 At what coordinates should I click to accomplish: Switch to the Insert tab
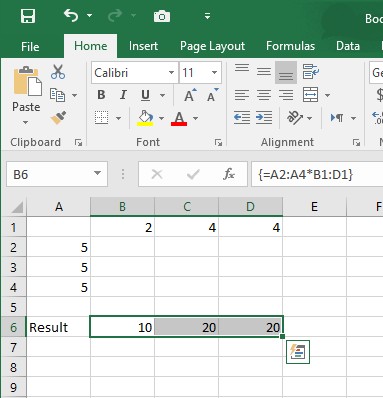(x=143, y=46)
